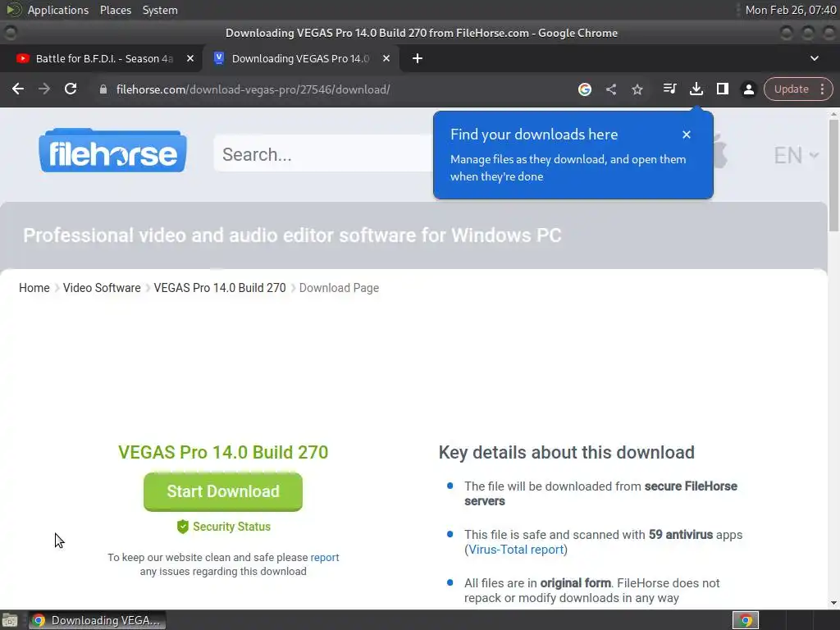The height and width of the screenshot is (630, 840).
Task: Focus the FileHorse search field
Action: [324, 154]
